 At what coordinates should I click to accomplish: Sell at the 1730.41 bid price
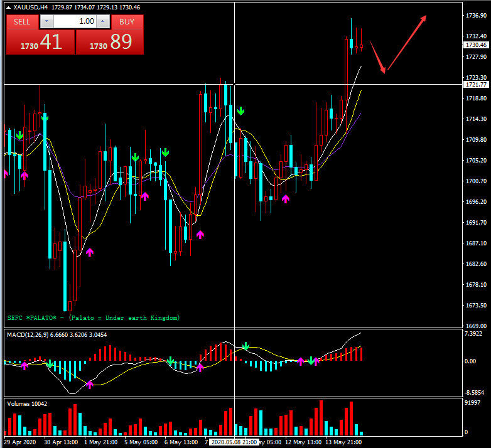pyautogui.click(x=40, y=43)
